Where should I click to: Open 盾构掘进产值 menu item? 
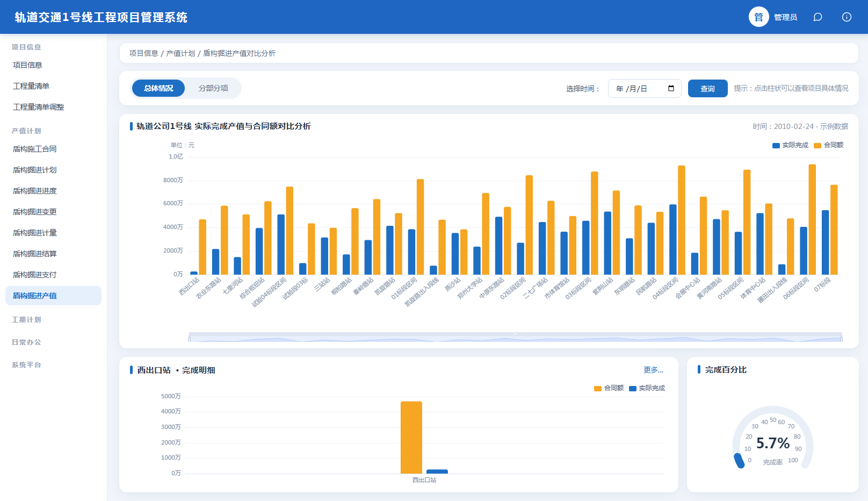pyautogui.click(x=53, y=296)
